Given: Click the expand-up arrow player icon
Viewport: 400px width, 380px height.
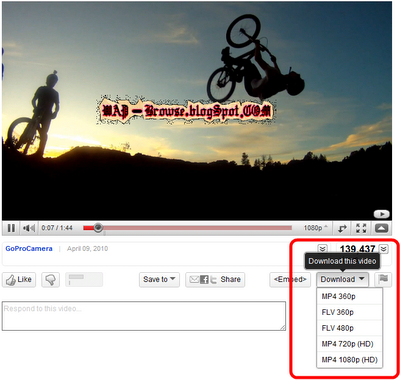Looking at the screenshot, I should coord(382,228).
